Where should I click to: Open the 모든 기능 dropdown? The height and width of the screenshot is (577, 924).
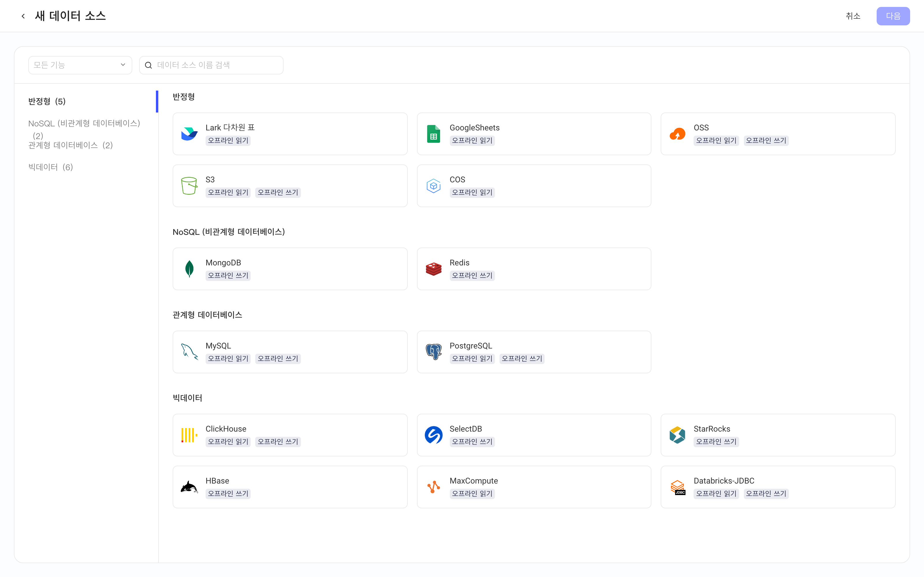pos(80,65)
